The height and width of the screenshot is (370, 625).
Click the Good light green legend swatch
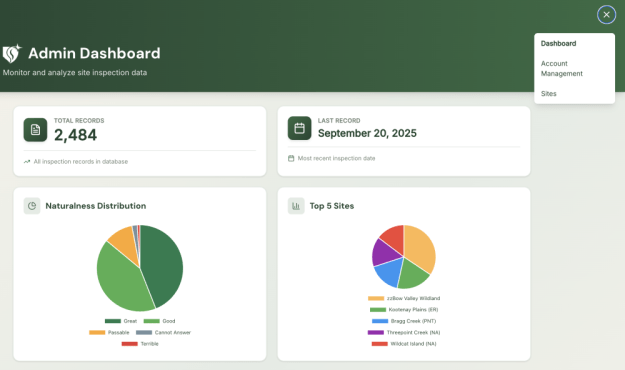(151, 321)
